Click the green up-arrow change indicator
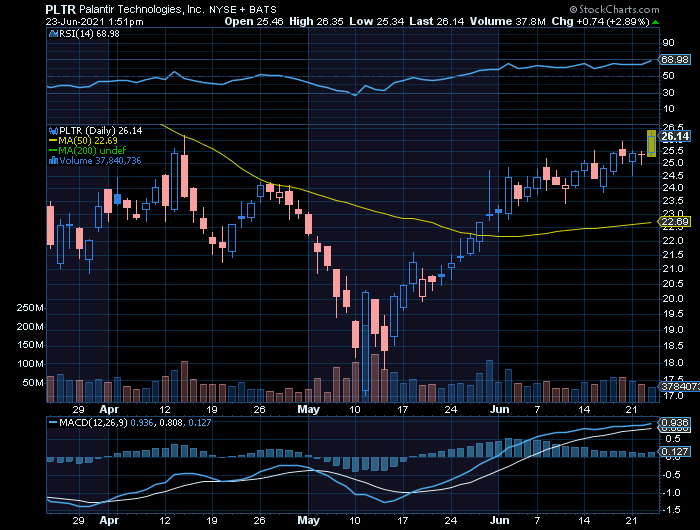The width and height of the screenshot is (700, 530). [x=655, y=22]
